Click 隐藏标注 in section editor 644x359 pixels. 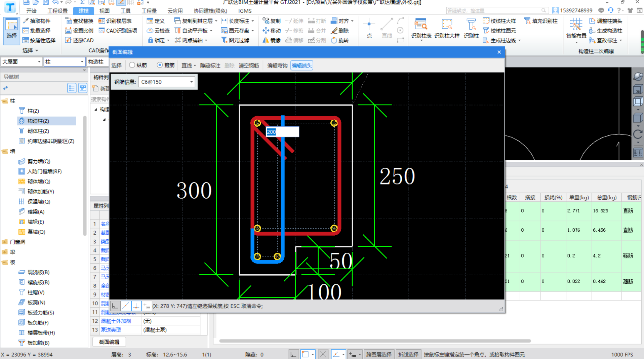pos(210,66)
